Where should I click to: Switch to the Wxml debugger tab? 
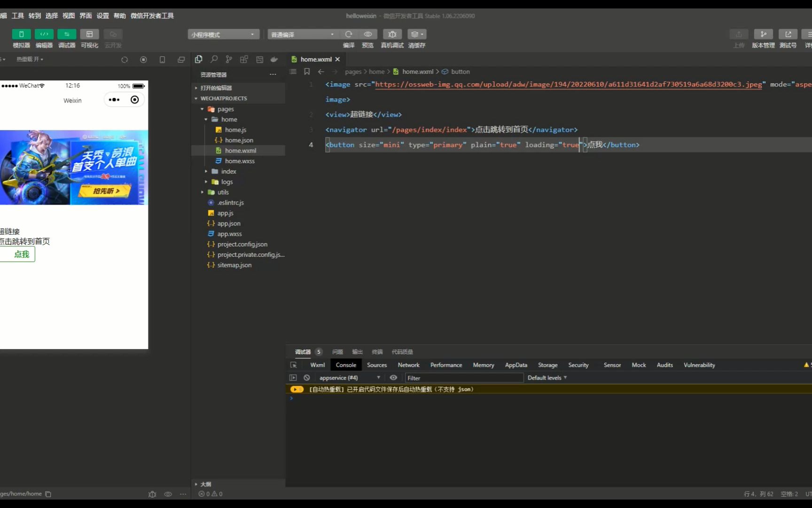[x=317, y=365]
